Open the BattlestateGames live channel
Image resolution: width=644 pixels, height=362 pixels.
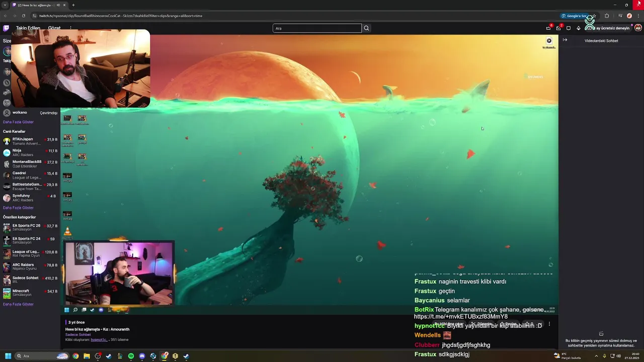coord(30,187)
